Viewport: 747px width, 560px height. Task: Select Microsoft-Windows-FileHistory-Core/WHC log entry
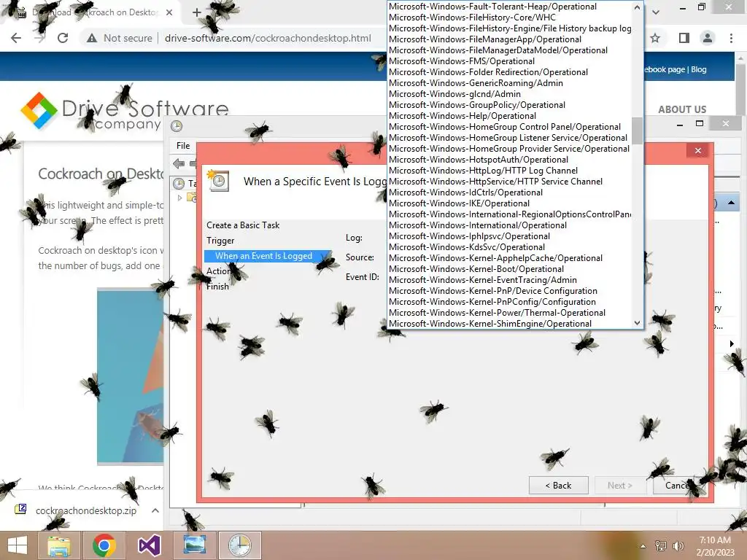510,17
